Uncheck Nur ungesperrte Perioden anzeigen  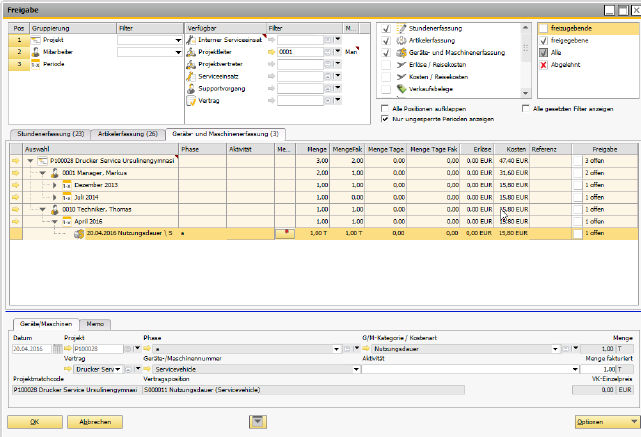click(x=385, y=118)
